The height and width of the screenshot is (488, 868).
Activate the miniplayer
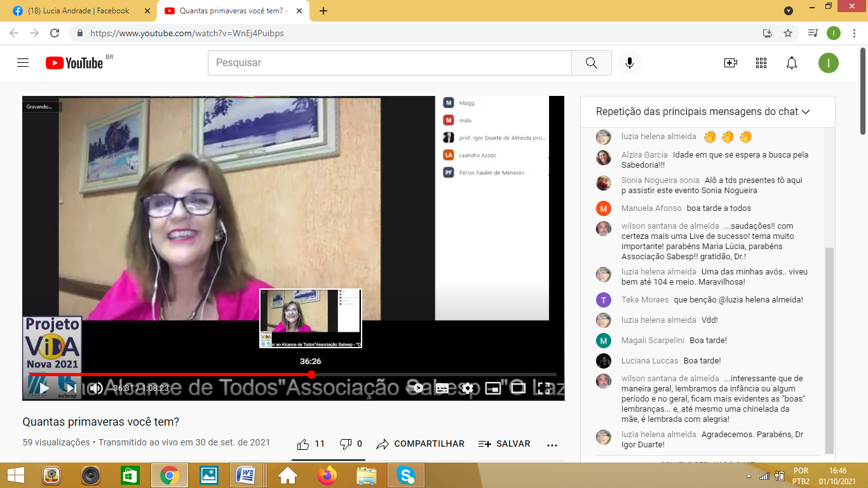(x=493, y=388)
